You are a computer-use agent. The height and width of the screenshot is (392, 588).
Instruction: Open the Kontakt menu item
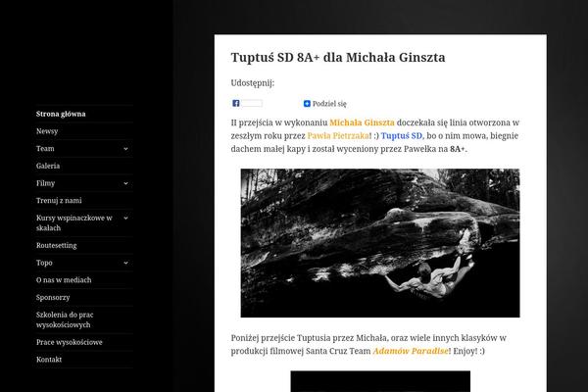49,360
